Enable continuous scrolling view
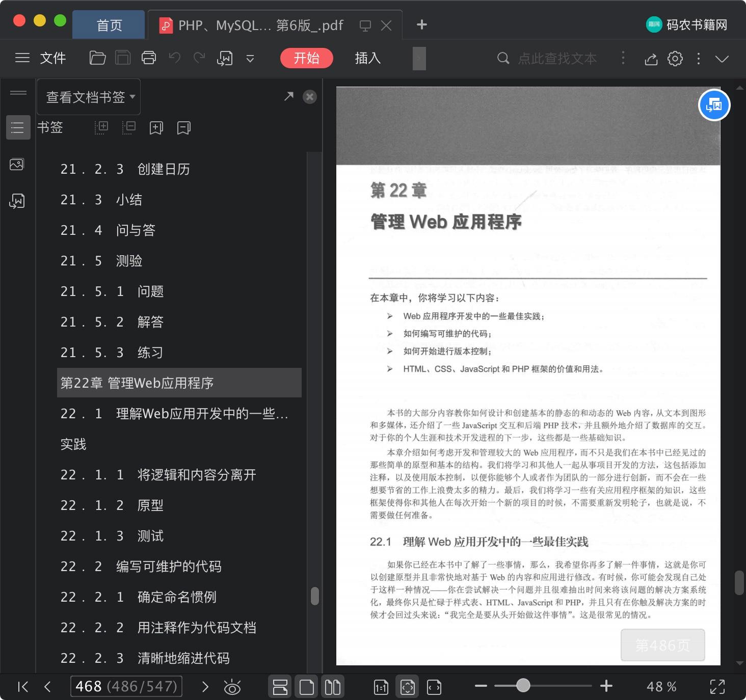 (x=280, y=687)
